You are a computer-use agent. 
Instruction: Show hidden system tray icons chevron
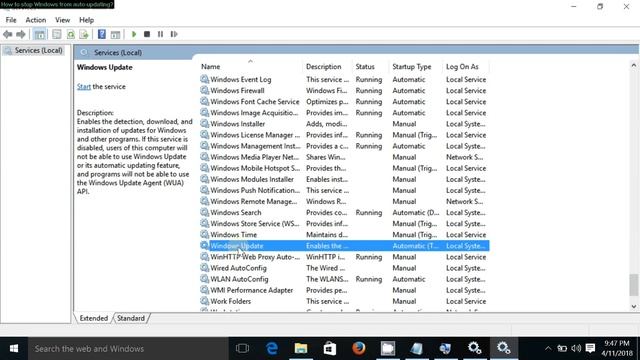[548, 349]
